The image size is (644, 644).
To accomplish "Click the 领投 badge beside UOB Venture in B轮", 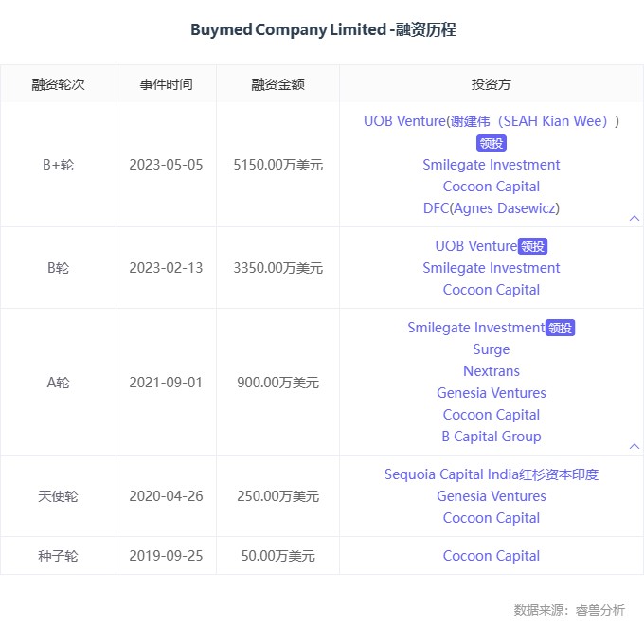I will (533, 246).
